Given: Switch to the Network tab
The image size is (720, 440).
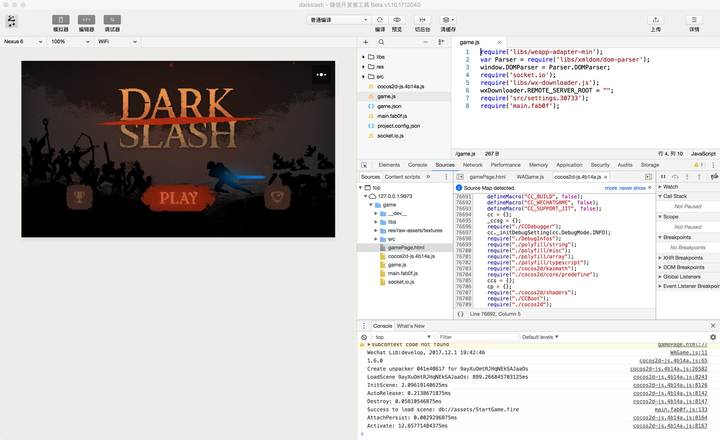Looking at the screenshot, I should [x=472, y=165].
